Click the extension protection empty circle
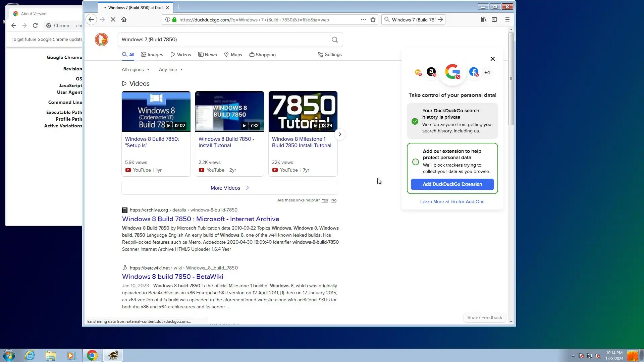 415,162
